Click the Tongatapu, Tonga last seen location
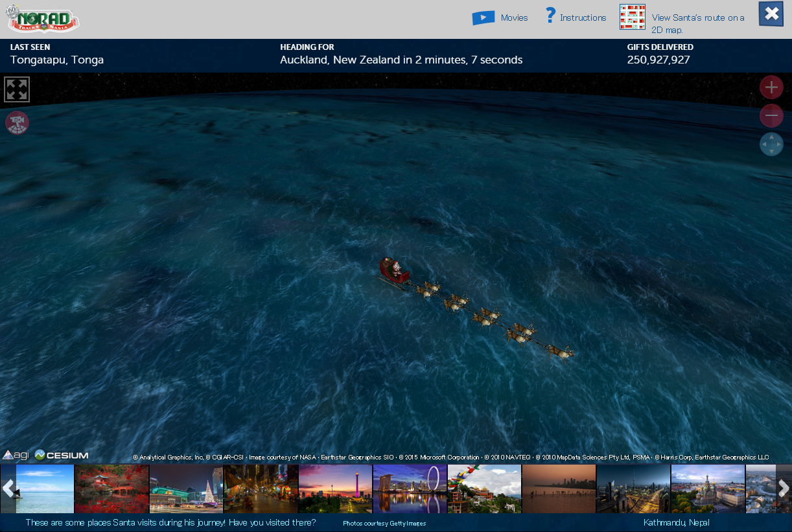This screenshot has width=792, height=532. click(57, 60)
